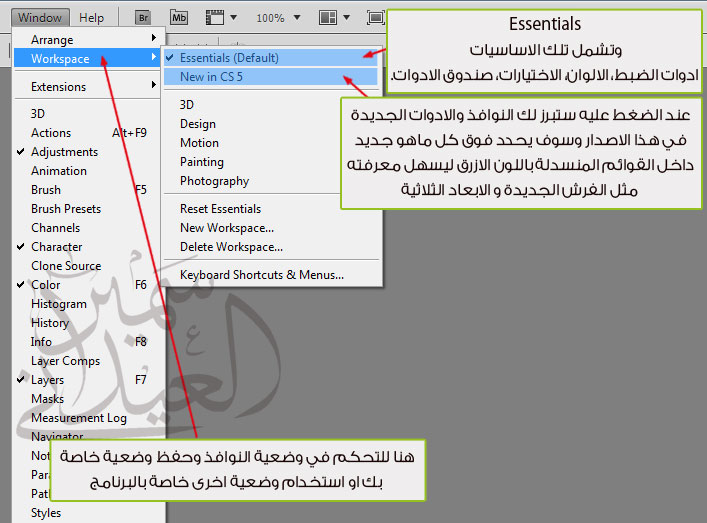707x523 pixels.
Task: Show the Layer Comps panel
Action: [x=89, y=361]
